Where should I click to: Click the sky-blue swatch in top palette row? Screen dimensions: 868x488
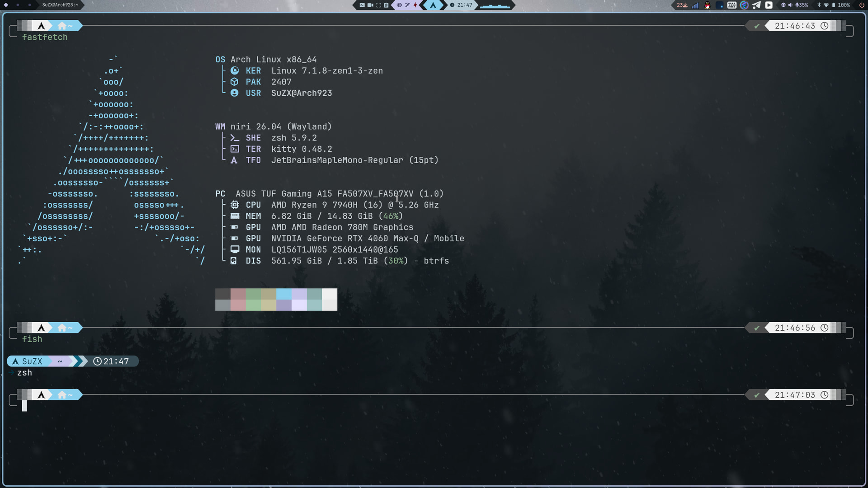tap(284, 294)
